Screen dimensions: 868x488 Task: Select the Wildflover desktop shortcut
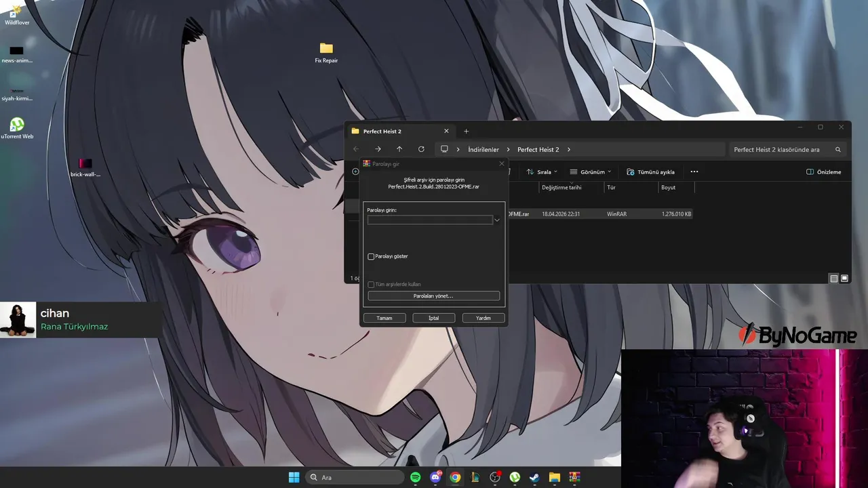tap(17, 14)
